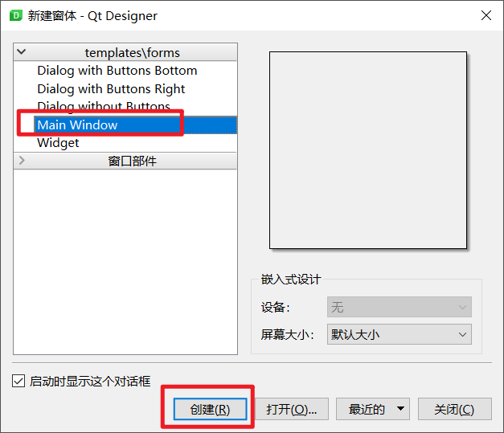Close the new form dialog window
The image size is (504, 433).
tap(486, 15)
